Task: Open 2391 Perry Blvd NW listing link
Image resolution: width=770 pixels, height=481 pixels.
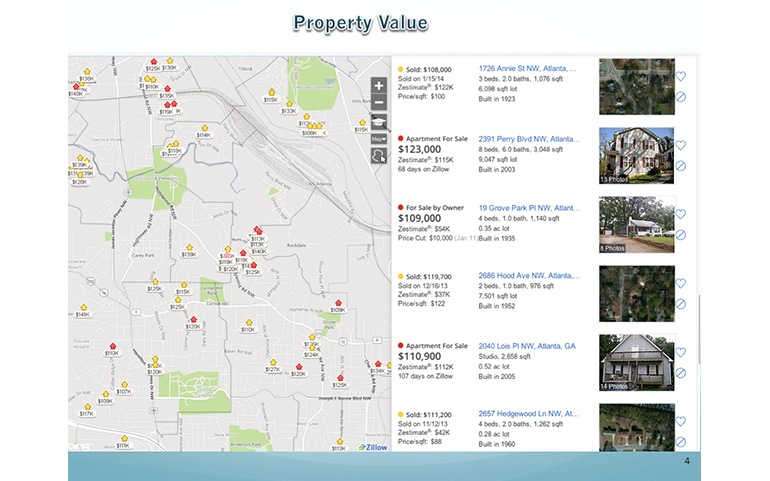Action: pos(527,139)
